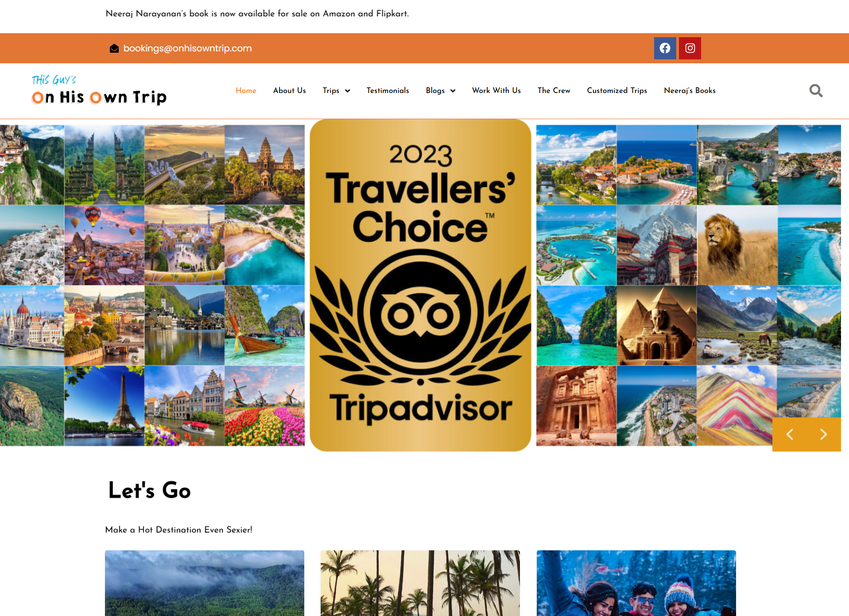The width and height of the screenshot is (849, 616).
Task: Click the search magnifier icon
Action: coord(816,91)
